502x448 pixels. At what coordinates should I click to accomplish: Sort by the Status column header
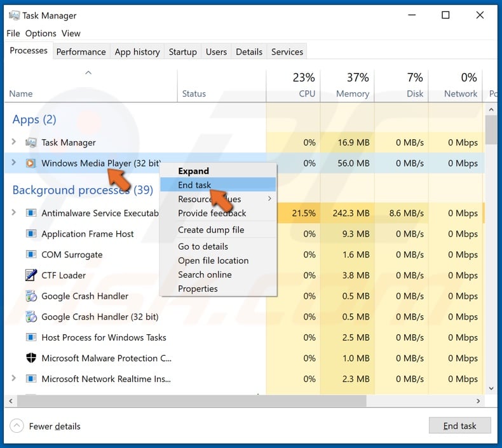pyautogui.click(x=222, y=86)
